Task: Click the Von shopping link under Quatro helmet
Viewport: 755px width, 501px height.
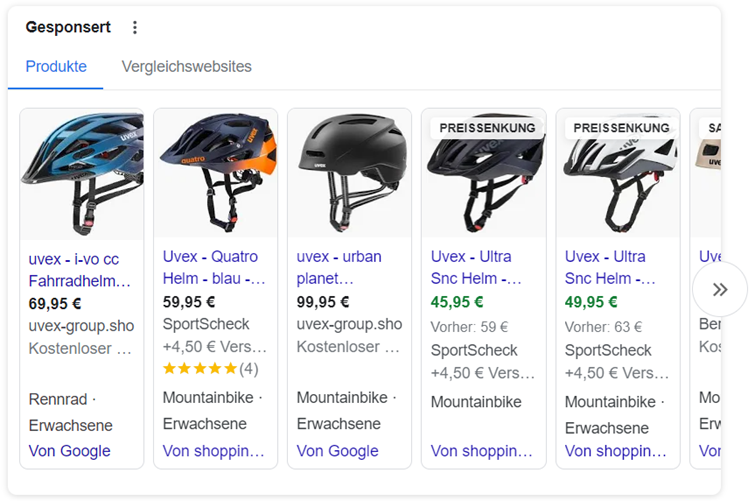Action: 214,451
